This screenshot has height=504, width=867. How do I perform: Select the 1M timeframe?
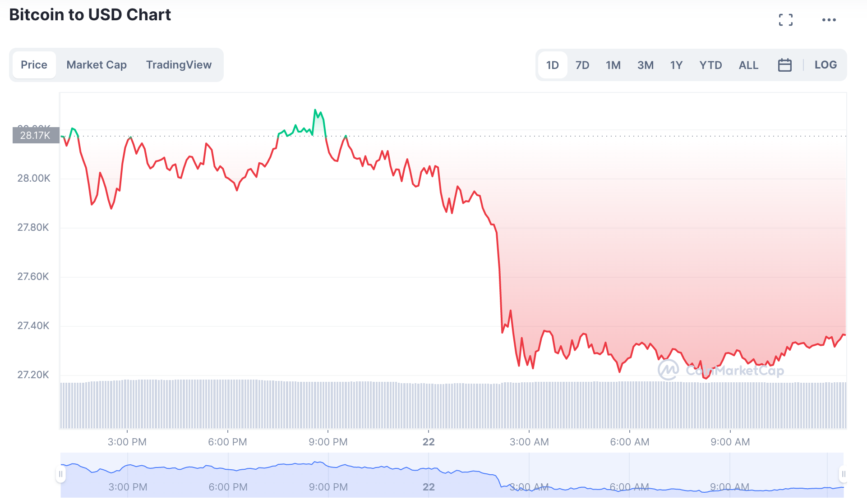tap(613, 65)
